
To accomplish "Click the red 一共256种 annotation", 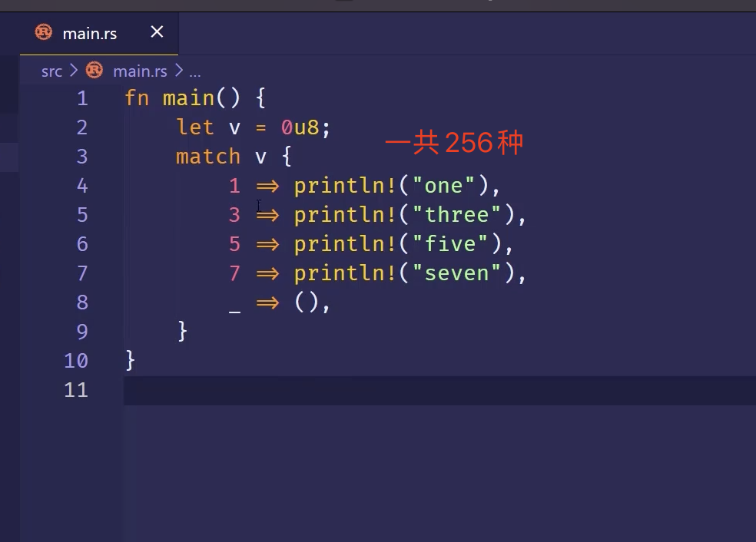I will (x=453, y=144).
